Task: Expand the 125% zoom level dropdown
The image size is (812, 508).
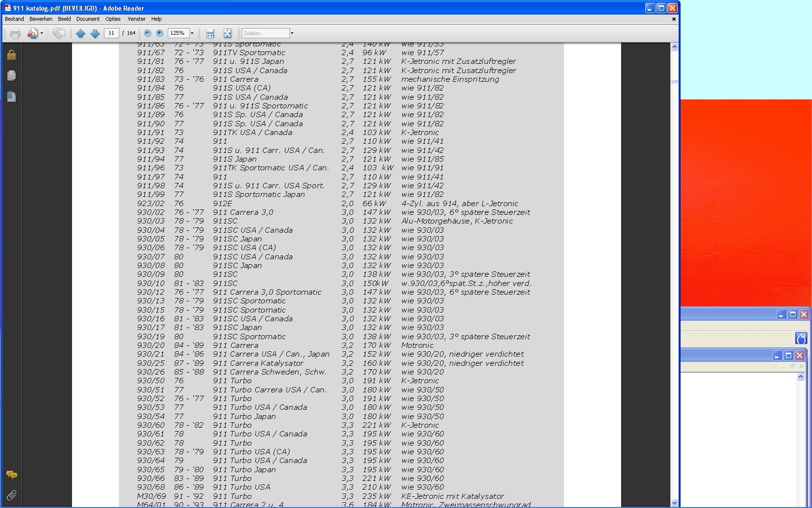Action: pyautogui.click(x=192, y=33)
